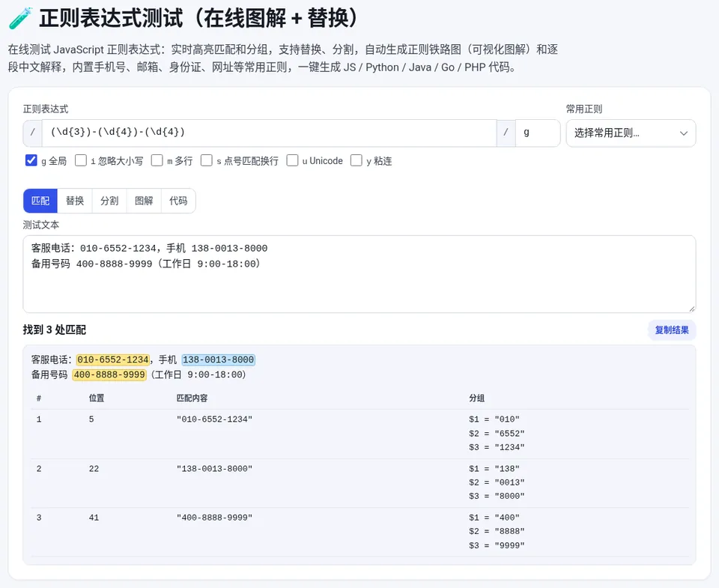Screen dimensions: 719x588
Task: Click highlighted match 010-6552-1234 in results
Action: 113,360
